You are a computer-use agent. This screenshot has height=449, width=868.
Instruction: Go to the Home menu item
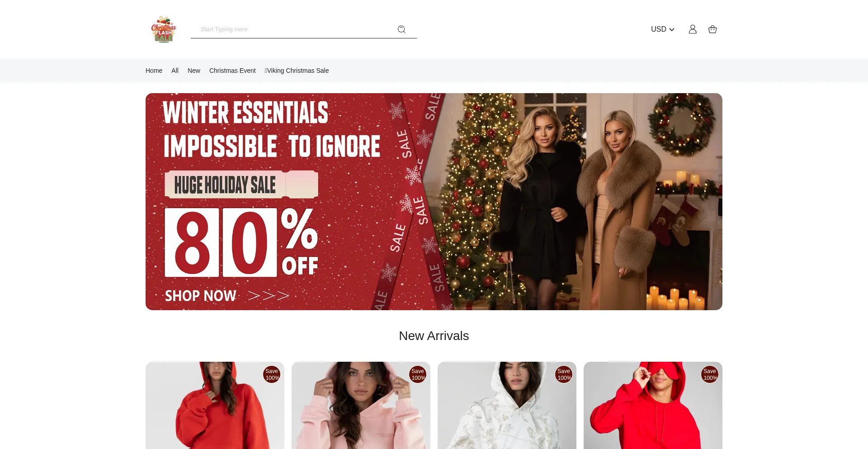click(x=154, y=71)
